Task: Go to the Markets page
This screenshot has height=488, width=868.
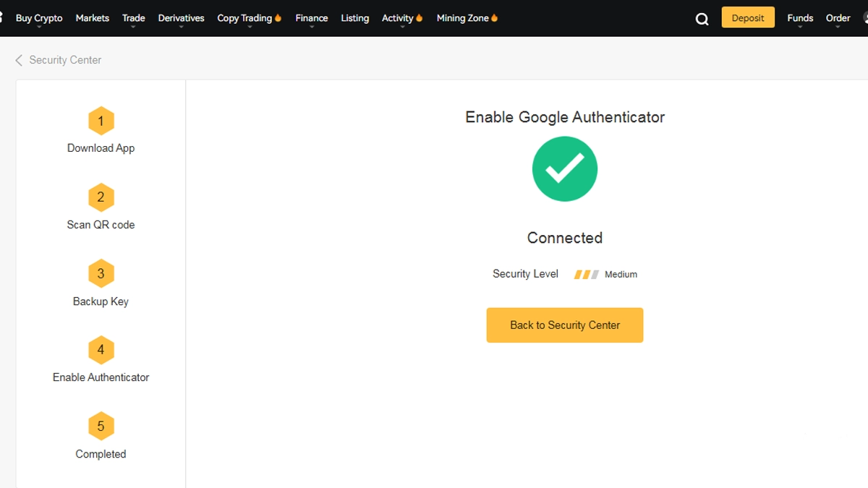Action: click(x=93, y=18)
